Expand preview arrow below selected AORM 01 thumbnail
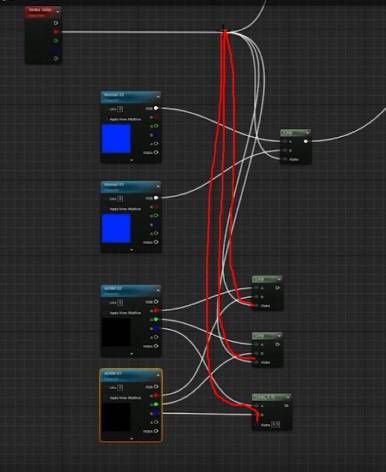Screen dimensions: 386x472 click(x=131, y=439)
